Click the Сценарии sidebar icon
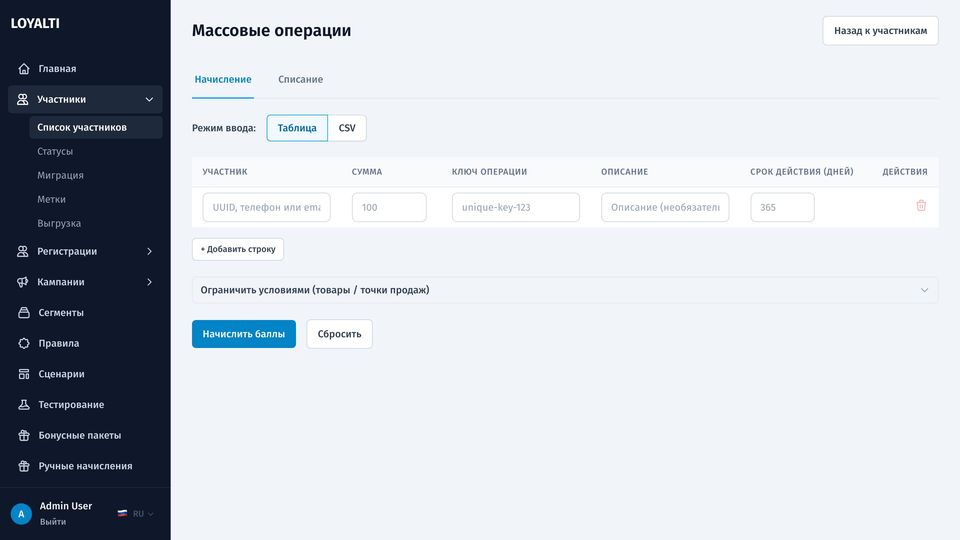Screen dimensions: 960x540 pos(24,373)
